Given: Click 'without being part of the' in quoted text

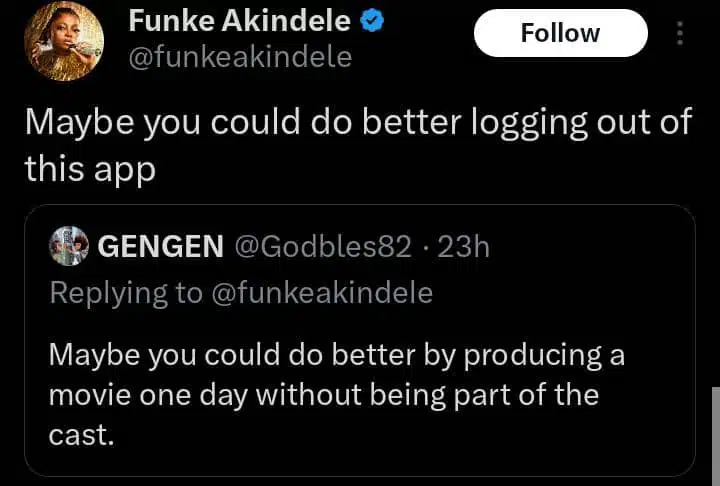Looking at the screenshot, I should pos(427,395).
